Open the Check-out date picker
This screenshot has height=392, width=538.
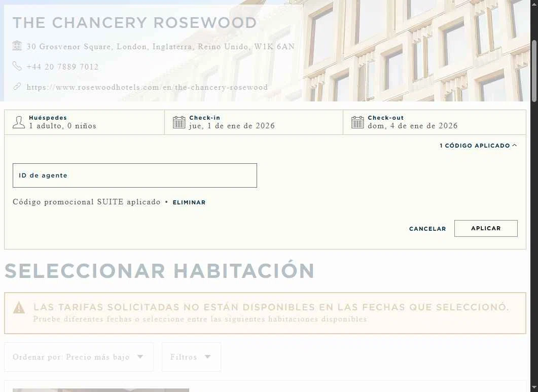point(435,122)
